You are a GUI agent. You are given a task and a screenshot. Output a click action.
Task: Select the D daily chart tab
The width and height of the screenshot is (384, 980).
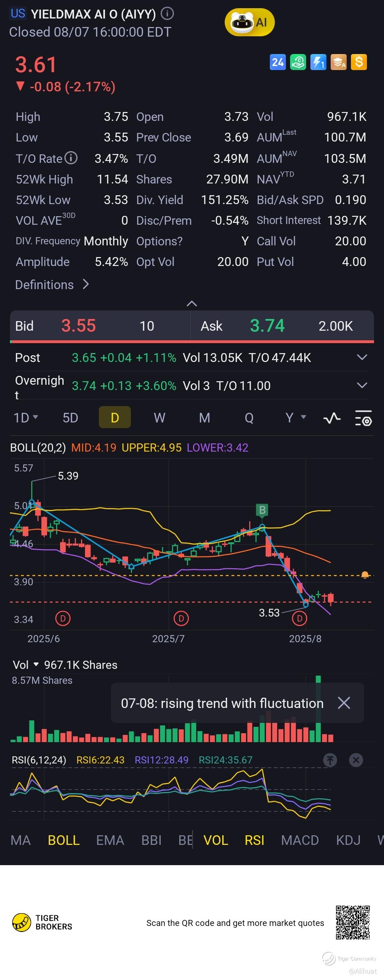tap(115, 417)
